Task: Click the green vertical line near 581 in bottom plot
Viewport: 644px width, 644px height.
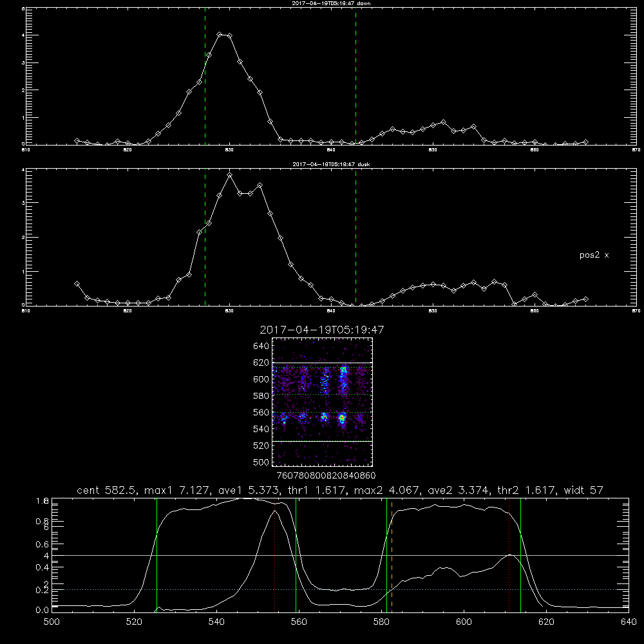Action: coord(386,555)
